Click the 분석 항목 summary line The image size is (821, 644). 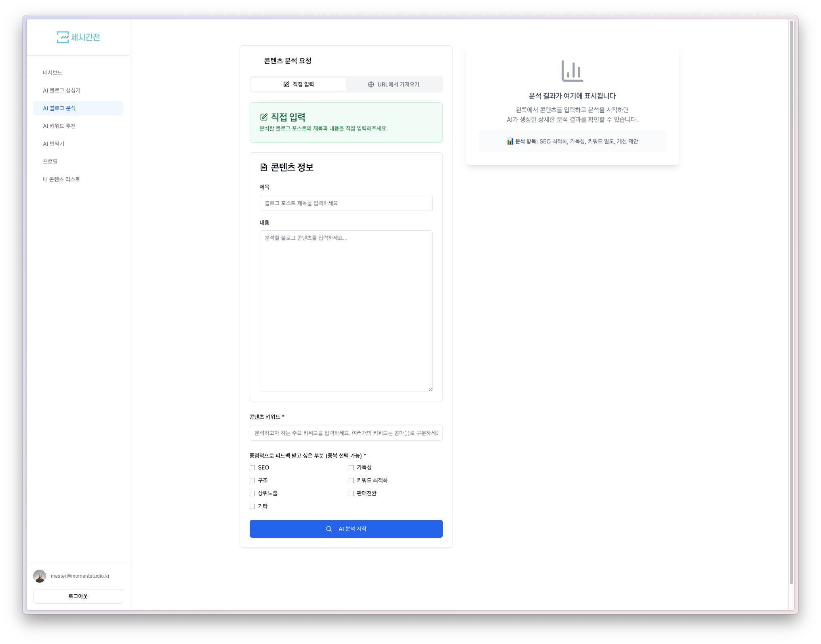point(572,141)
